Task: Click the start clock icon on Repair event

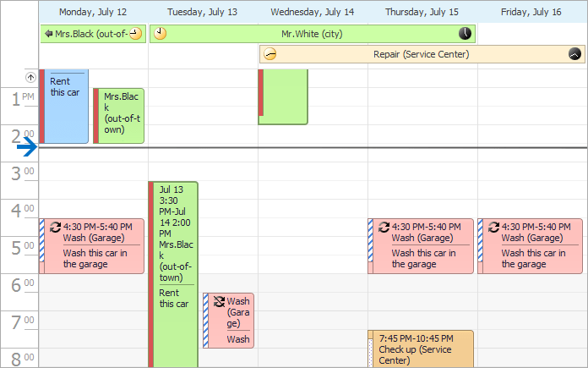Action: coord(269,54)
